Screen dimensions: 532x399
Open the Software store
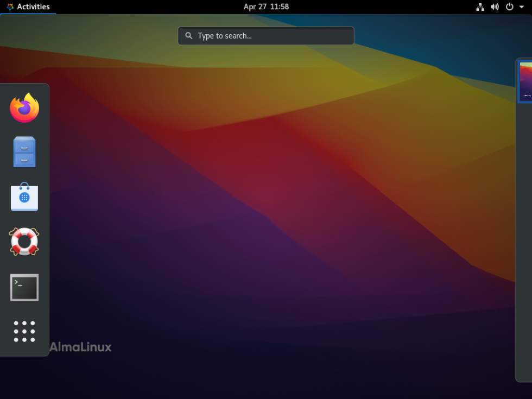24,197
